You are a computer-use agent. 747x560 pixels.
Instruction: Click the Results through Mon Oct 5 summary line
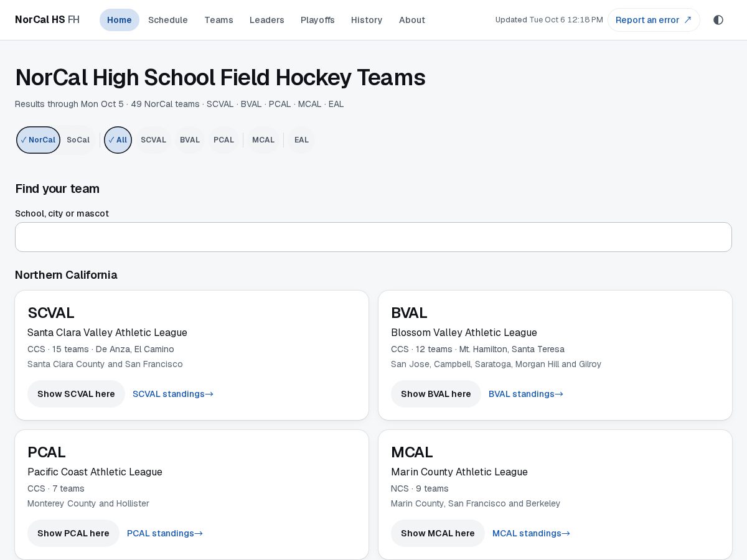(179, 104)
